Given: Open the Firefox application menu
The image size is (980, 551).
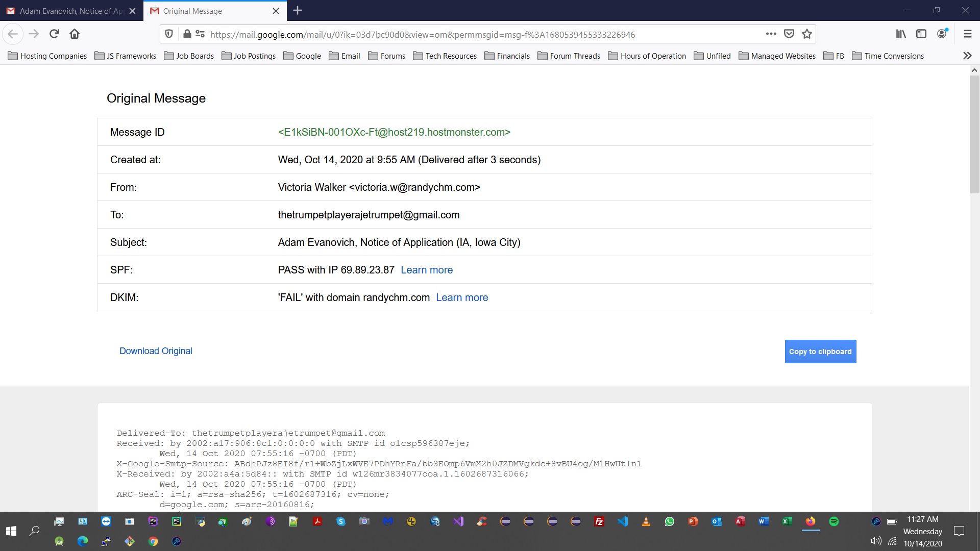Looking at the screenshot, I should coord(967,34).
